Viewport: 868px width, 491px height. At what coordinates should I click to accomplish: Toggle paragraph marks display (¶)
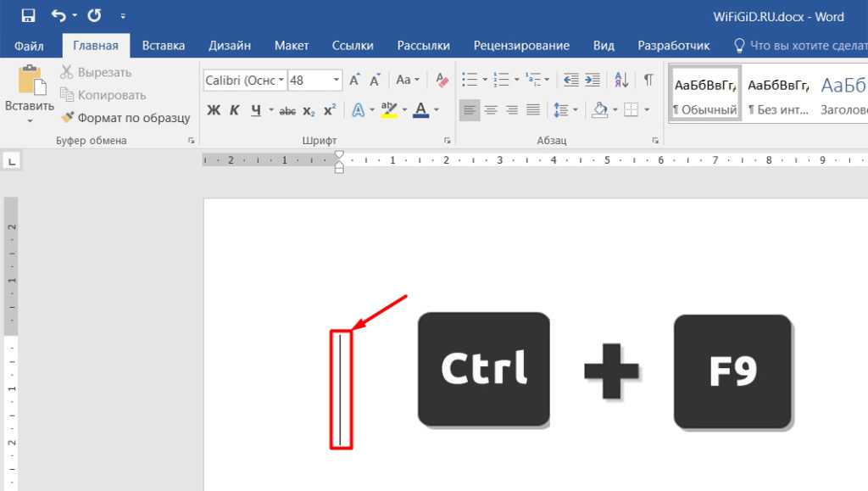648,80
